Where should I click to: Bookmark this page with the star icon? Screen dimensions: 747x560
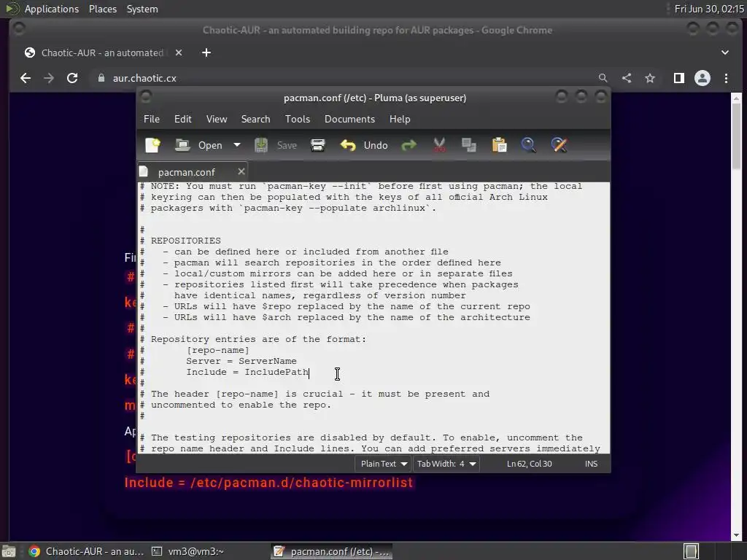(650, 78)
